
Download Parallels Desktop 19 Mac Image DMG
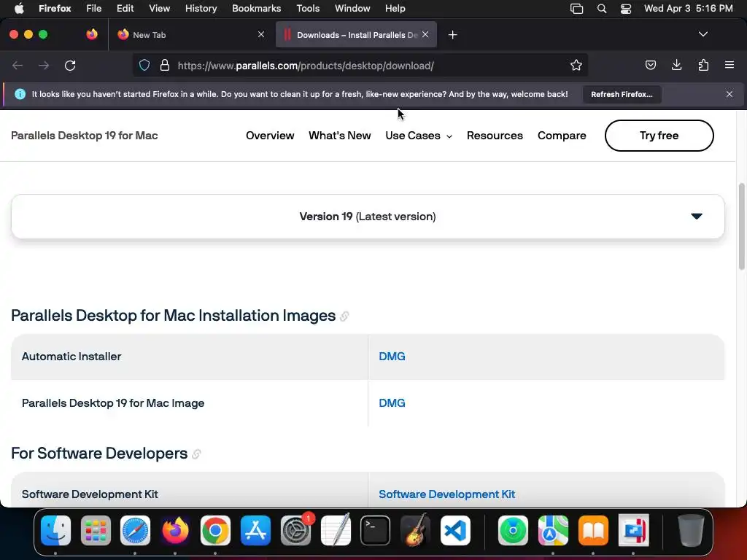[392, 403]
